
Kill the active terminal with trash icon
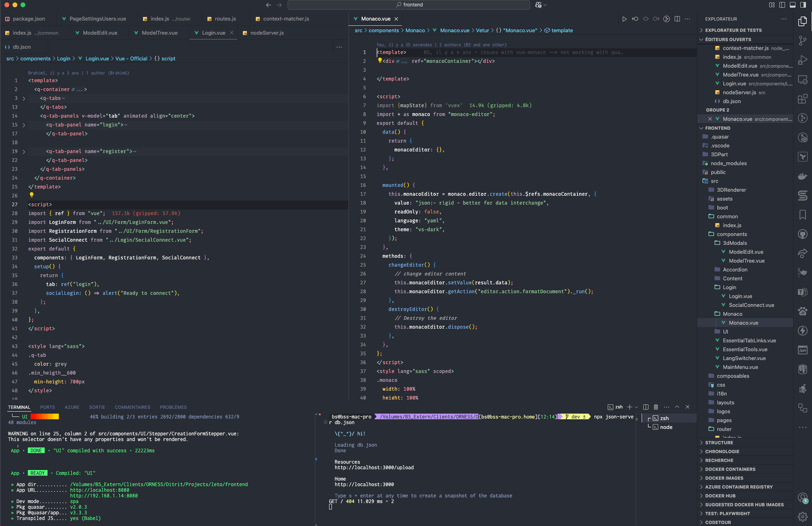point(656,407)
